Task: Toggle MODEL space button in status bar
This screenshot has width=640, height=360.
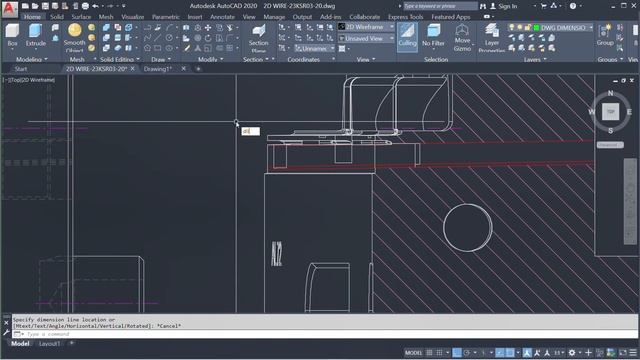Action: point(413,353)
